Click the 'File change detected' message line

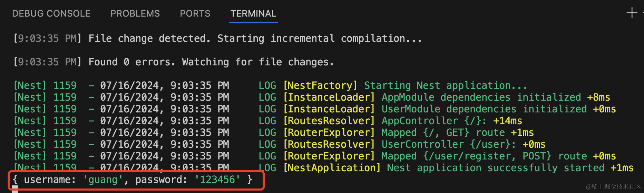[x=217, y=38]
